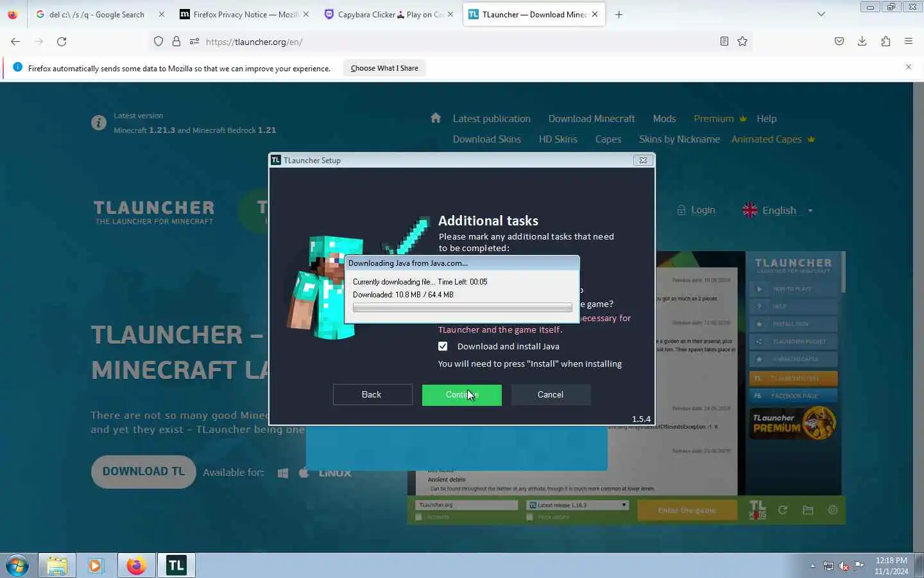924x578 pixels.
Task: Click the Windows platform icon
Action: tap(282, 473)
